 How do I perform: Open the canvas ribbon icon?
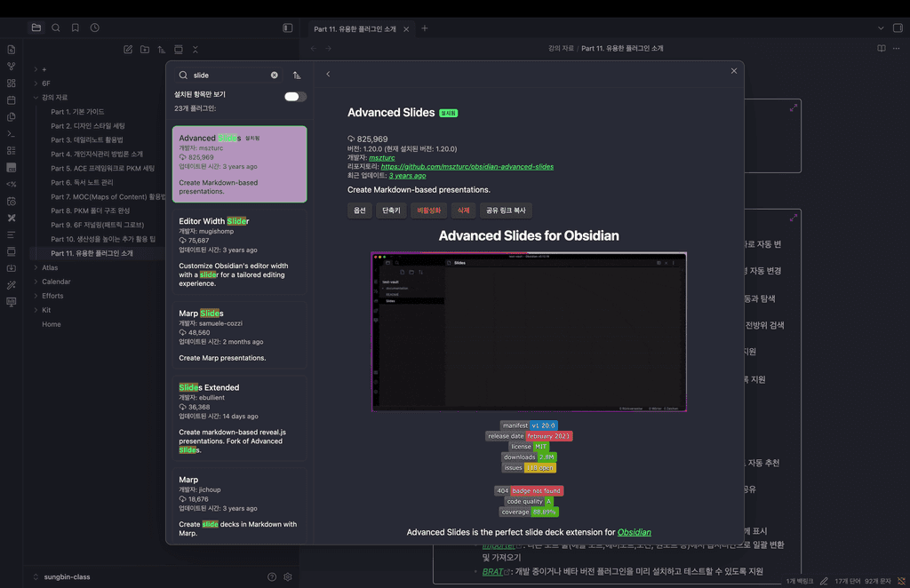[x=11, y=83]
